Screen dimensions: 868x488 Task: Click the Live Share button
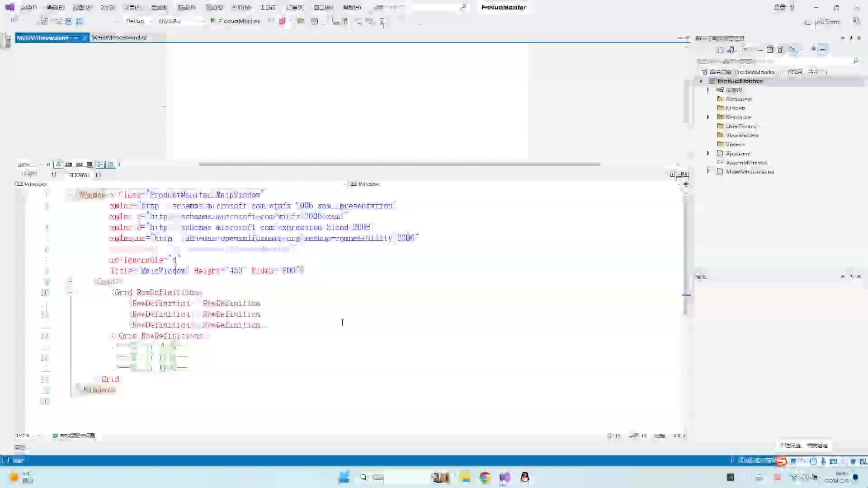click(823, 22)
